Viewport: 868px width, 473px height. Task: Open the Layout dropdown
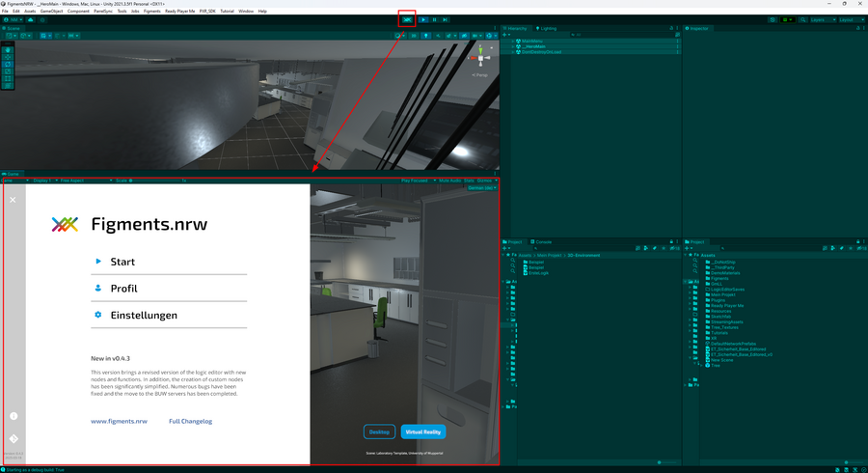(x=851, y=20)
